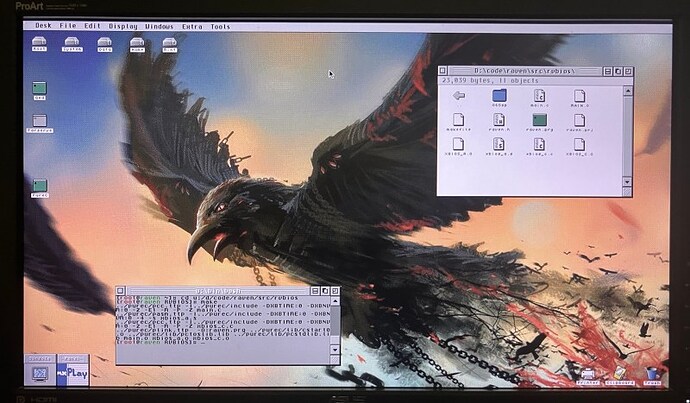Select the makefile icon
Viewport: 690px width, 403px height.
point(459,122)
